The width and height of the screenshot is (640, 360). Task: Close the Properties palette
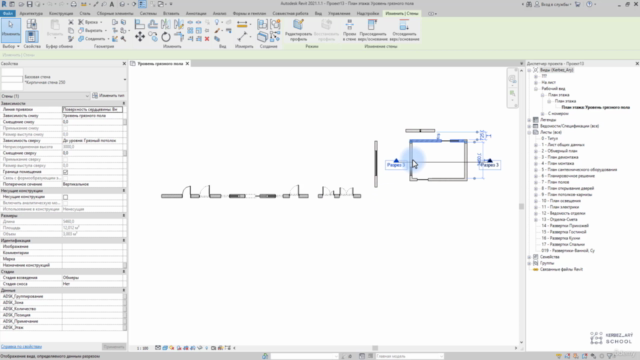[124, 64]
